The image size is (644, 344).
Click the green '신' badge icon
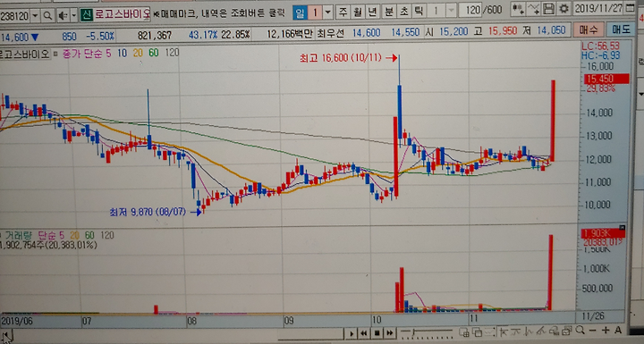[86, 15]
